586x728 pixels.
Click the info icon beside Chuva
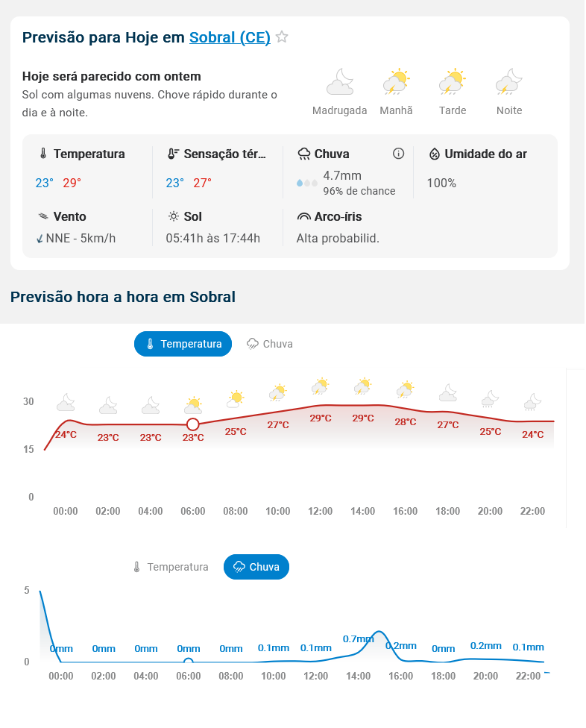398,154
